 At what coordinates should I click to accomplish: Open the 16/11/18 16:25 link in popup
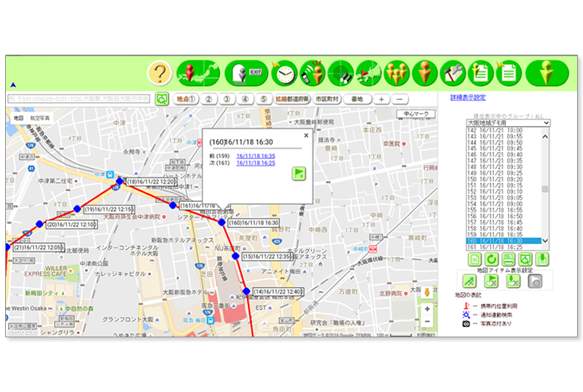tap(256, 163)
